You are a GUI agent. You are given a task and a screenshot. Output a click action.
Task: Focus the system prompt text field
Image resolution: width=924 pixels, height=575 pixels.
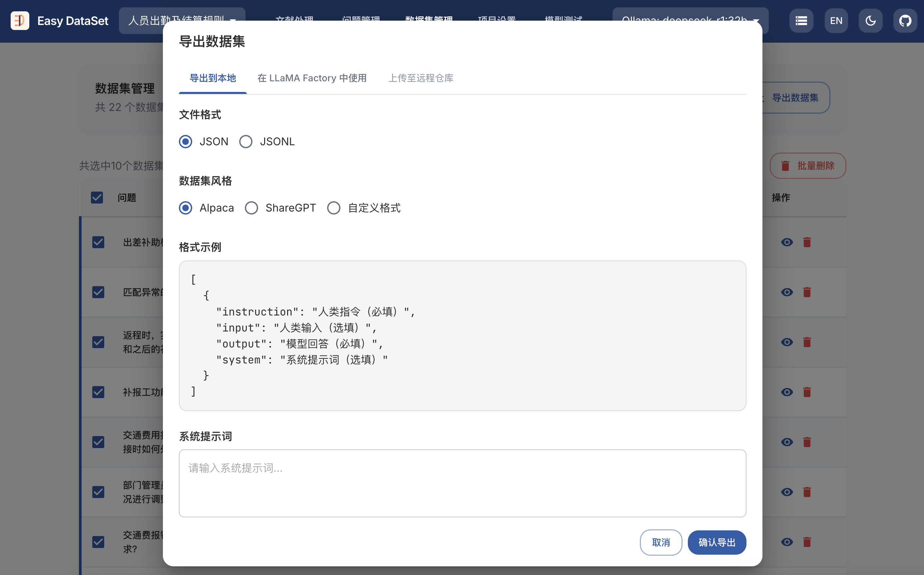[462, 483]
